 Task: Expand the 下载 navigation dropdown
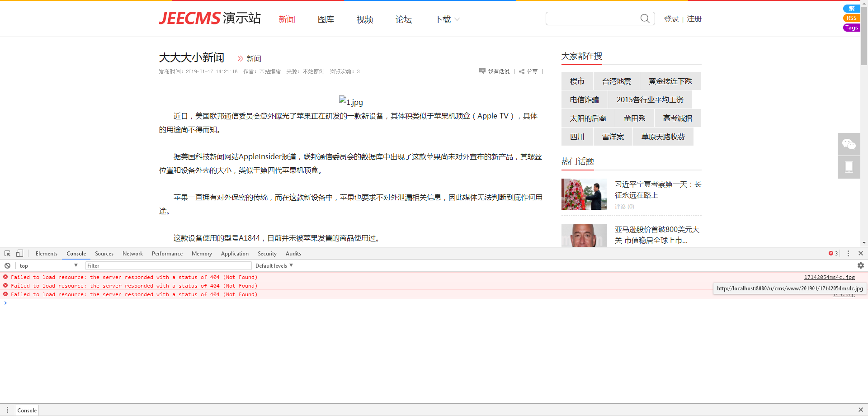tap(447, 19)
